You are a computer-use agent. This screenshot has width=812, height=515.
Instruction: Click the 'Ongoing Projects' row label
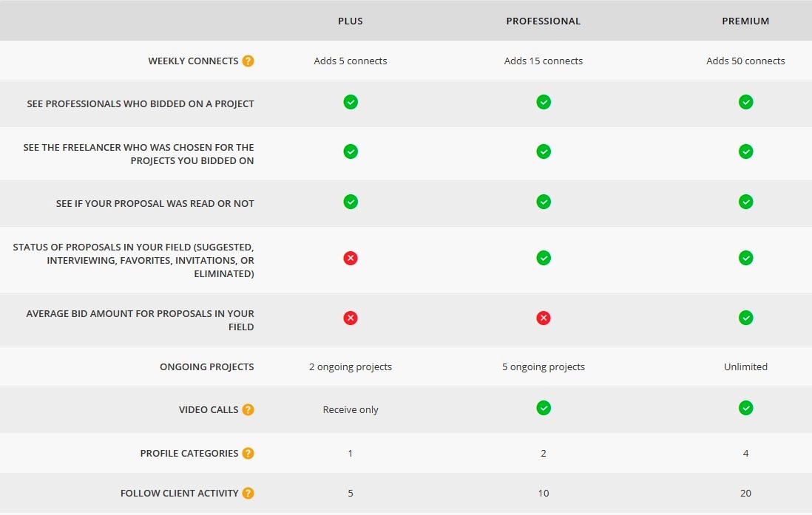tap(206, 366)
